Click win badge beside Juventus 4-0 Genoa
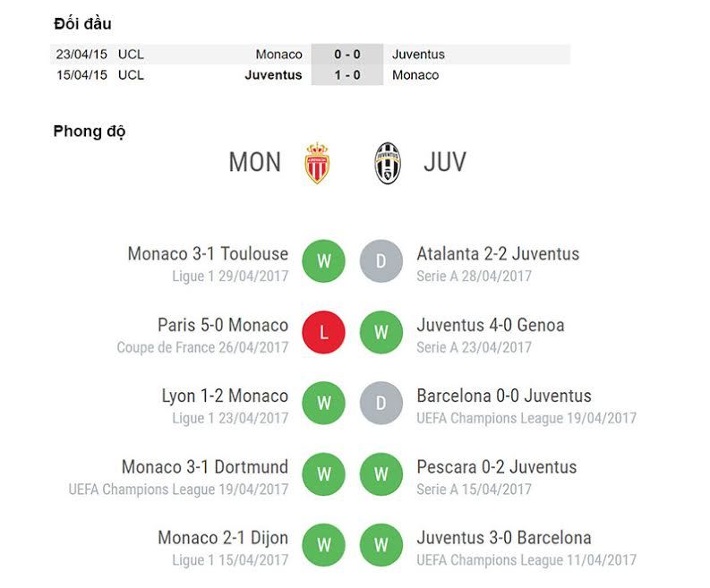Image resolution: width=710 pixels, height=588 pixels. pos(381,333)
